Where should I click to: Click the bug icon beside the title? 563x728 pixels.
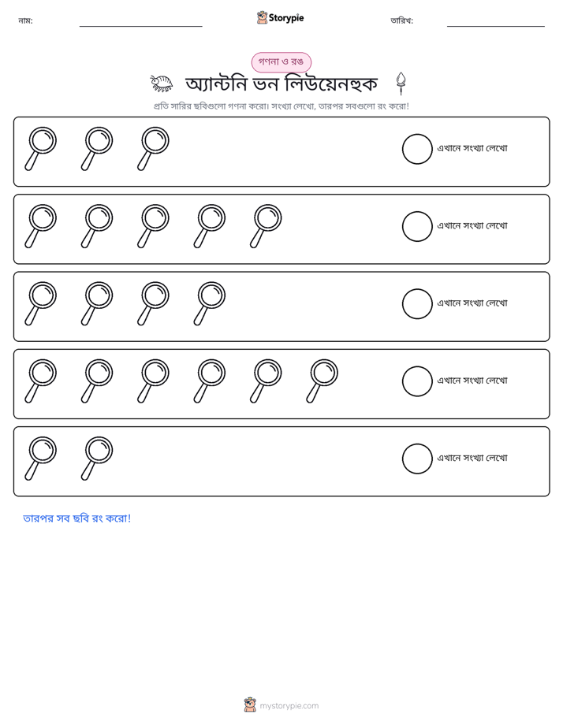[x=161, y=84]
